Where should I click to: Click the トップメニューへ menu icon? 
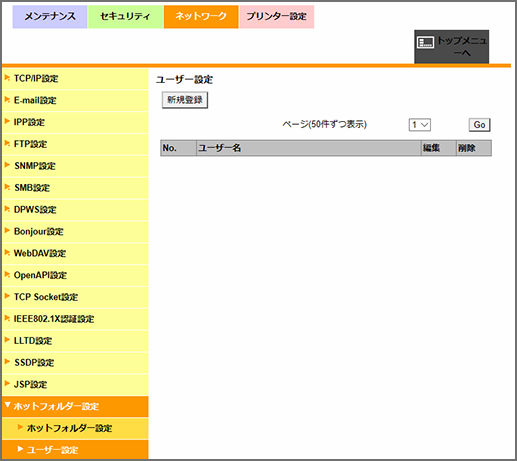[x=426, y=43]
